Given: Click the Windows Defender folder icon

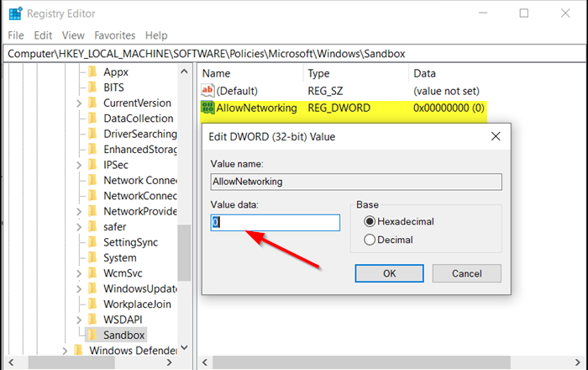Looking at the screenshot, I should [x=78, y=350].
